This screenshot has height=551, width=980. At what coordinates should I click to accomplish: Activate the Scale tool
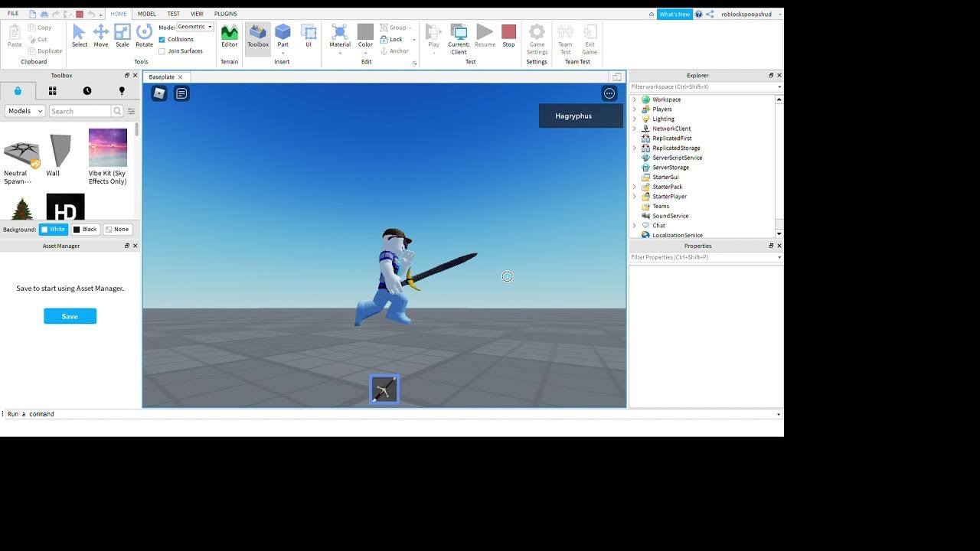[122, 36]
